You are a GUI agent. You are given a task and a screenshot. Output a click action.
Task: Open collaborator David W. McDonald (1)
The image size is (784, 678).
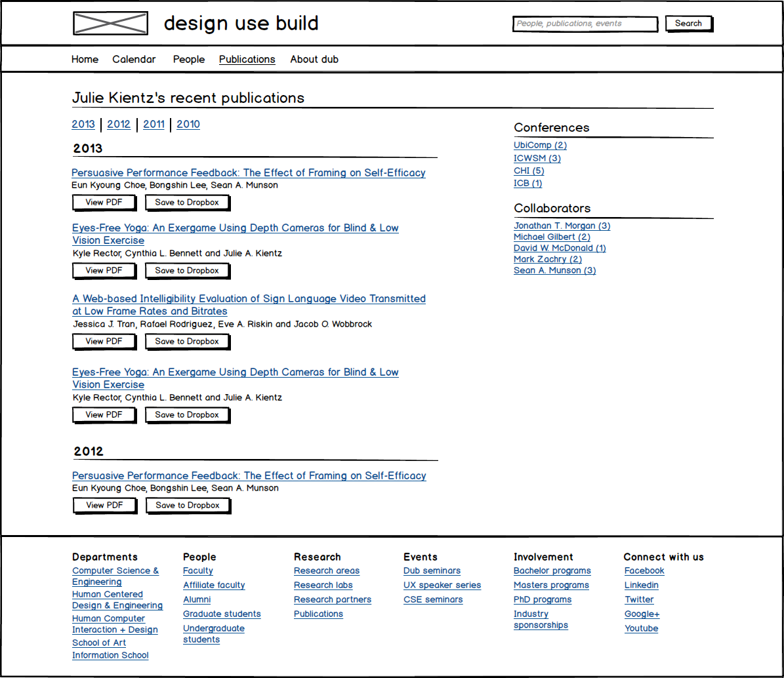coord(560,248)
